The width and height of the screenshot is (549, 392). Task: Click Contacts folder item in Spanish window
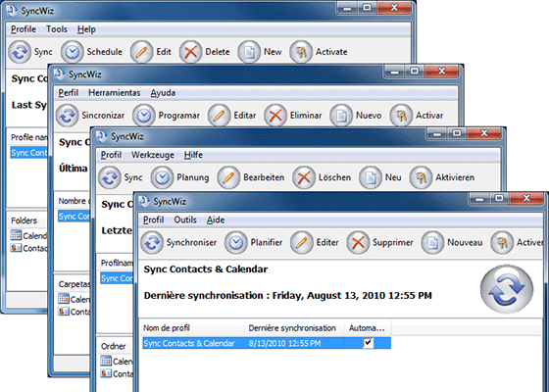74,312
